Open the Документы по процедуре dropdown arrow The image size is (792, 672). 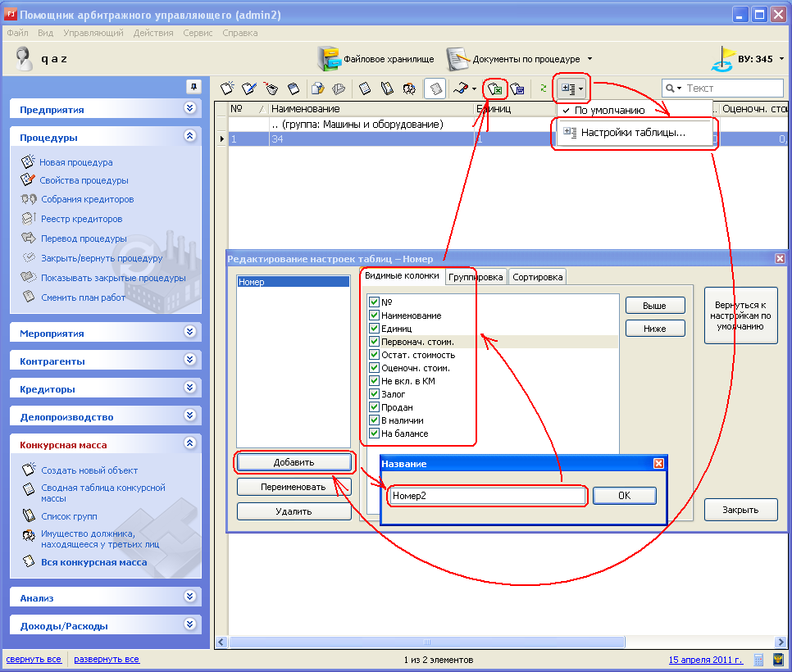590,59
